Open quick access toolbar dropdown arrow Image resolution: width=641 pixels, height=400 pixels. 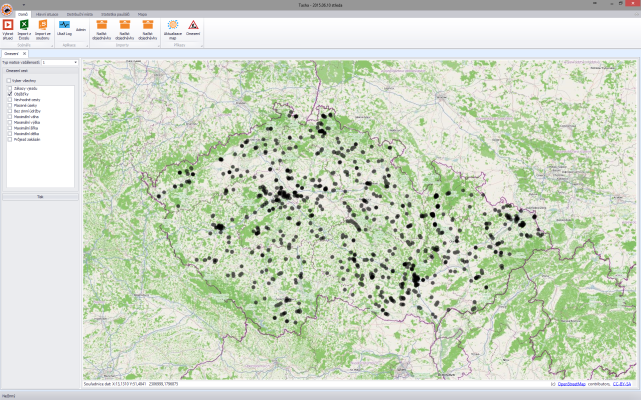click(x=24, y=5)
